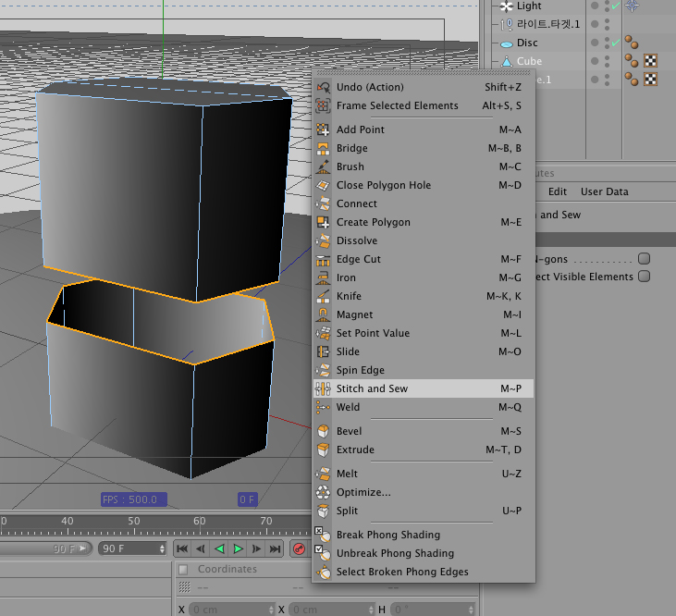Select the Light object in object manager
Image resolution: width=676 pixels, height=616 pixels.
point(529,6)
